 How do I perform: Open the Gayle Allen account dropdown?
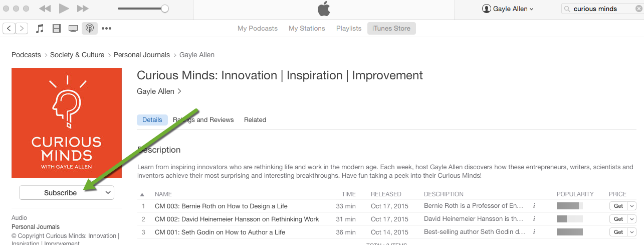[x=508, y=9]
